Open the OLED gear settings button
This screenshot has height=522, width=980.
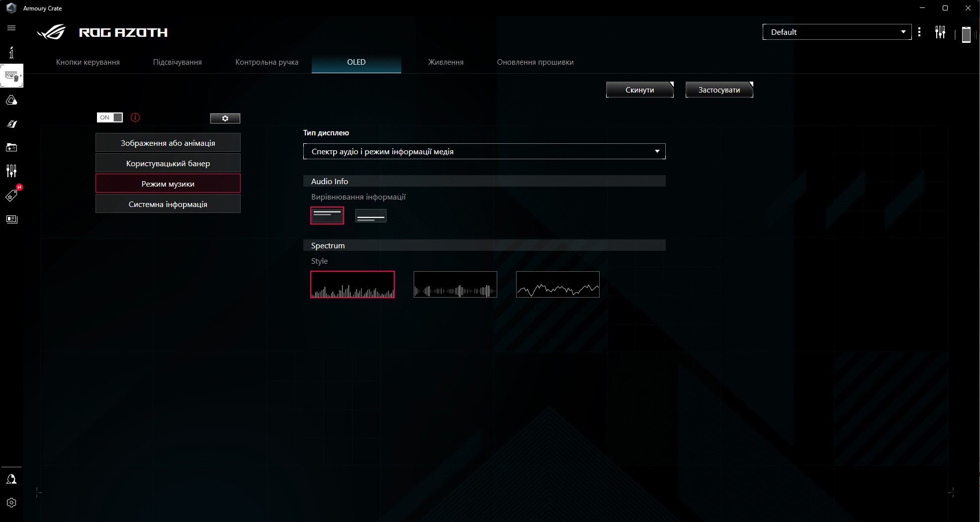pyautogui.click(x=225, y=118)
